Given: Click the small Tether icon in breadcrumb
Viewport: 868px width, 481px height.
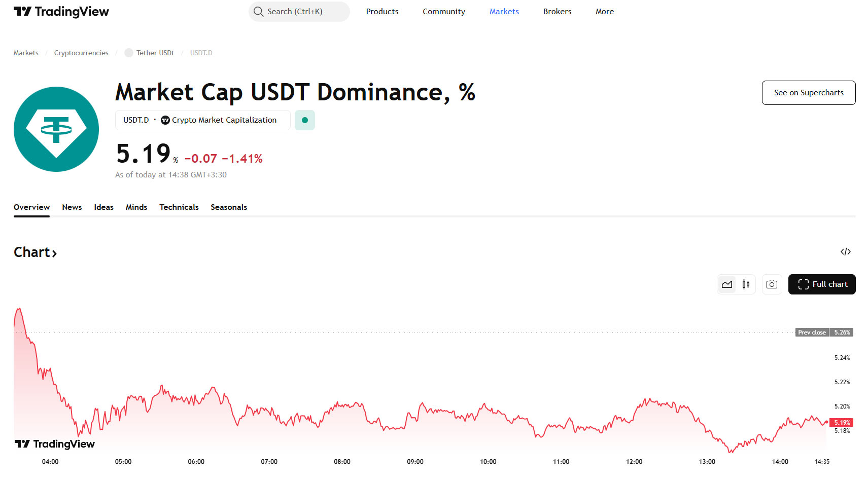Looking at the screenshot, I should 129,53.
